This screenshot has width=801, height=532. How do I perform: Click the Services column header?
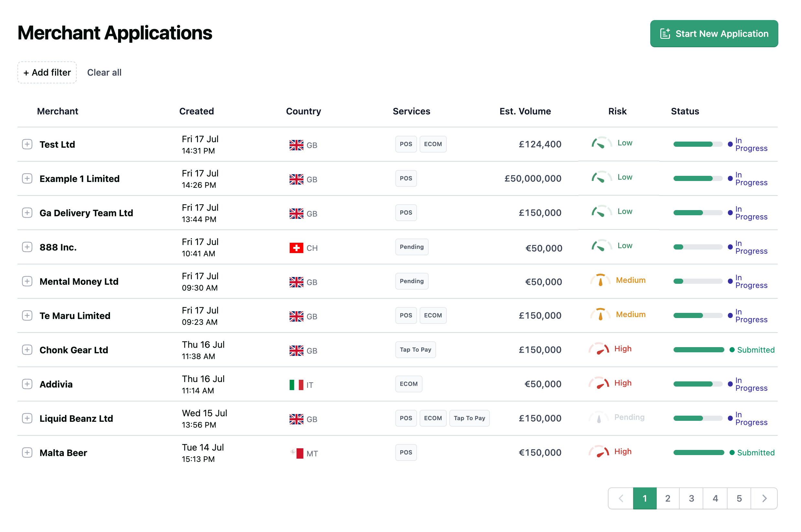[411, 111]
